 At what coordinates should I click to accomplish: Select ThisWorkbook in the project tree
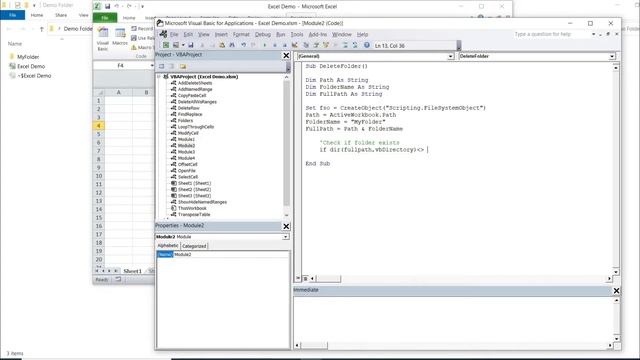pos(192,208)
